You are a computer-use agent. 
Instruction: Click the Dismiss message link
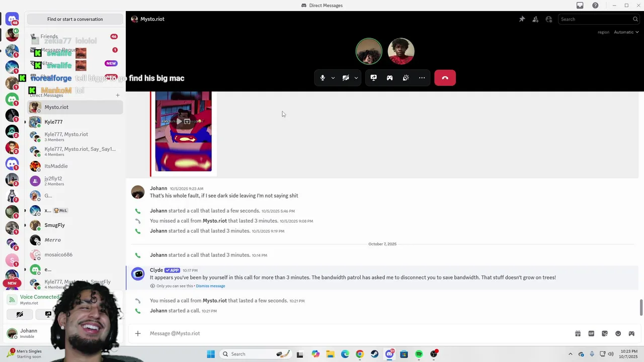pyautogui.click(x=210, y=286)
